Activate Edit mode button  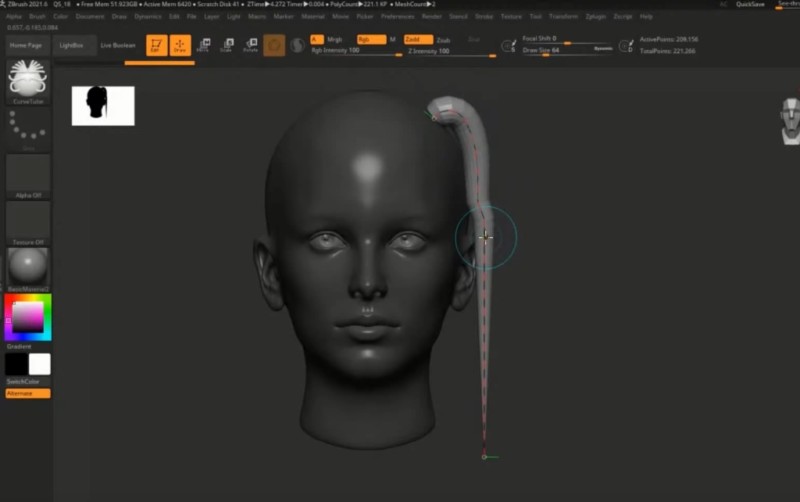click(x=156, y=45)
